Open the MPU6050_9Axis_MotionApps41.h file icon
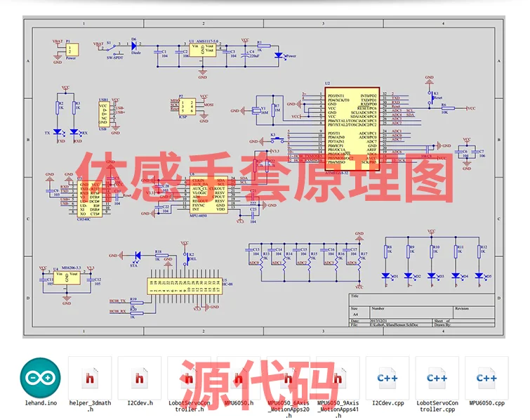 (338, 378)
